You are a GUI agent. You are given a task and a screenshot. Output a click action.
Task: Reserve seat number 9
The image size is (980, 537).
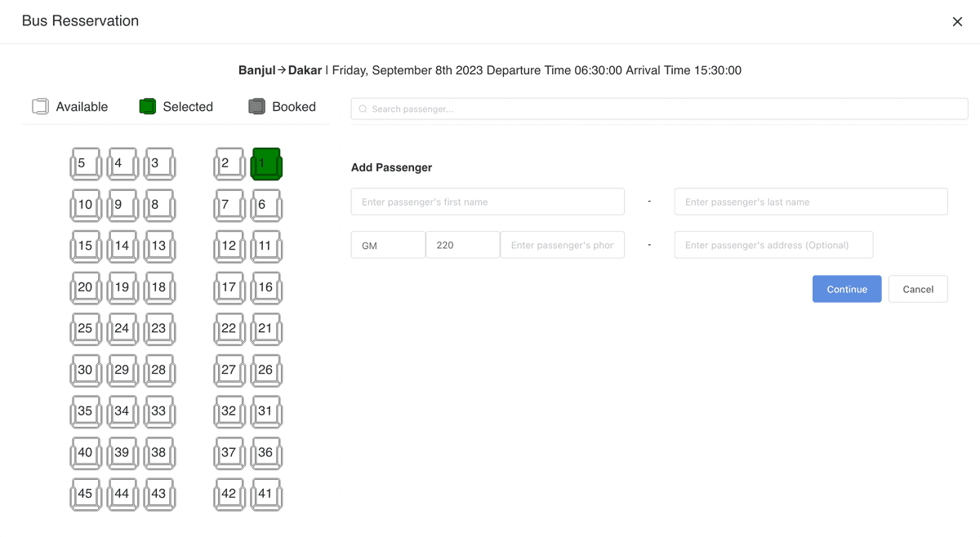[122, 206]
